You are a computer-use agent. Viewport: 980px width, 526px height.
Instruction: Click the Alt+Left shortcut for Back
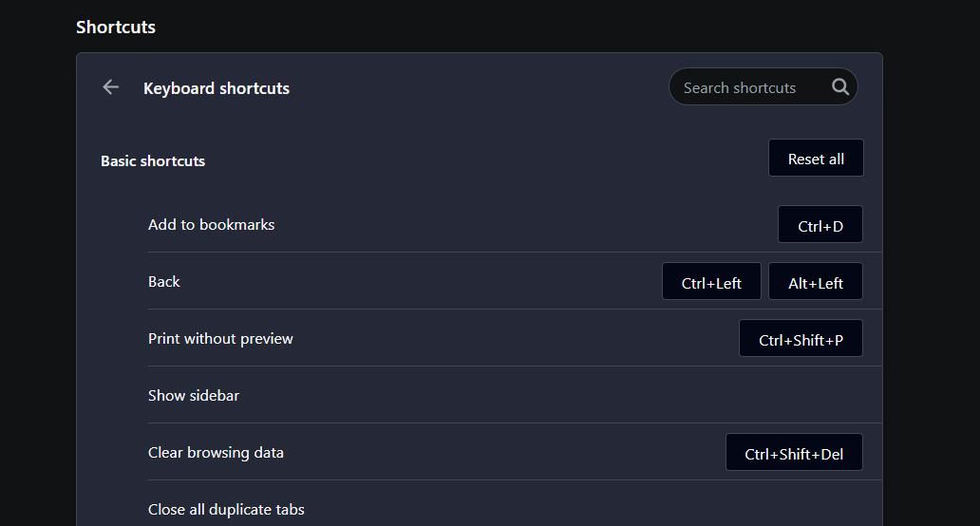816,282
